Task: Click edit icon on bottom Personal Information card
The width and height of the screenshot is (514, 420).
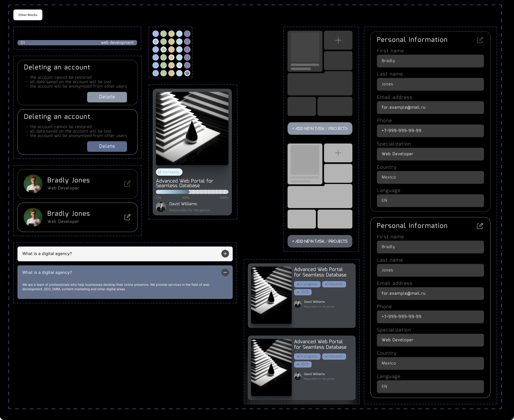Action: coord(480,226)
